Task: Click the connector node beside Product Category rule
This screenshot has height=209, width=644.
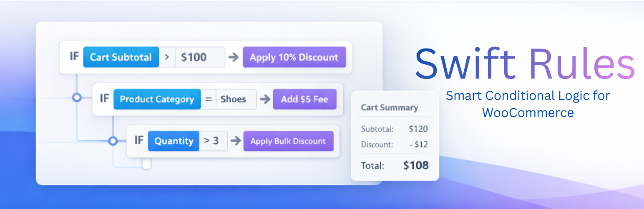Action: (76, 97)
